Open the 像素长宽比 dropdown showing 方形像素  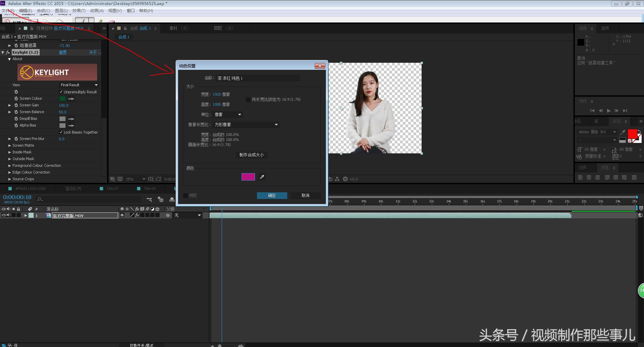point(246,125)
